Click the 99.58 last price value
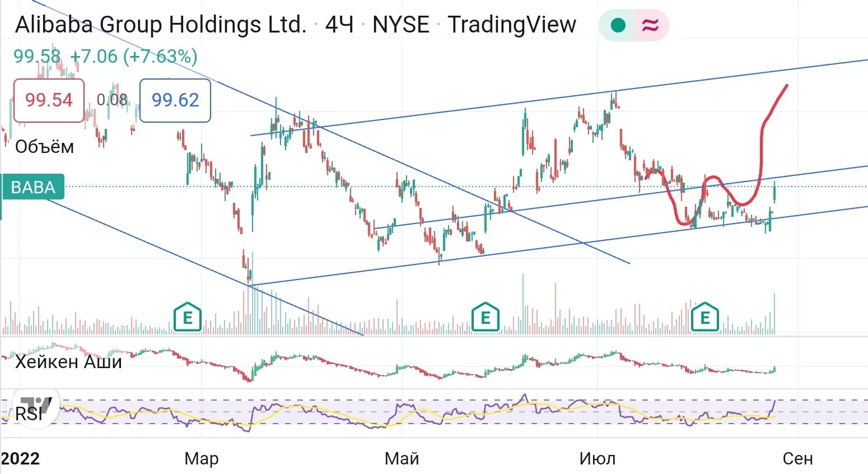Viewport: 868px width, 474px height. [x=37, y=57]
